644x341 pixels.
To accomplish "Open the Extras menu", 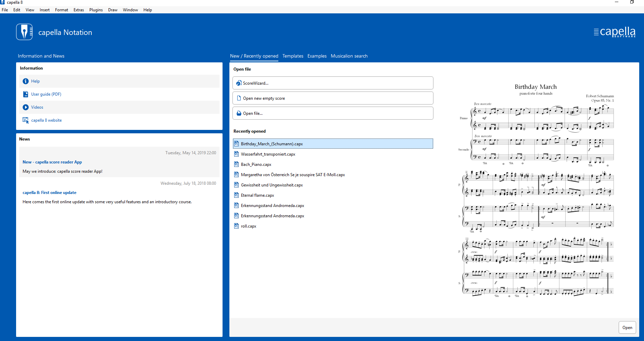I will [x=79, y=10].
